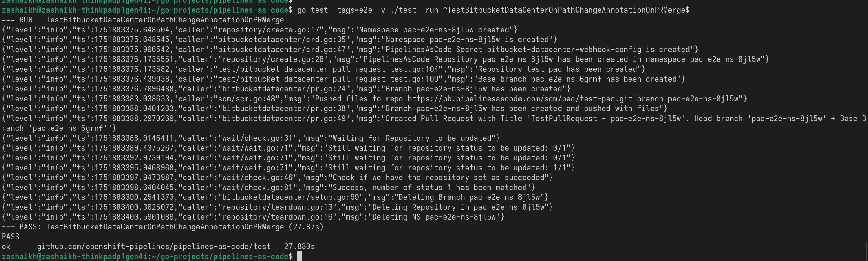Viewport: 868px width, 261px height.
Task: Click 'Waiting for Repository to be updated' message
Action: point(412,138)
